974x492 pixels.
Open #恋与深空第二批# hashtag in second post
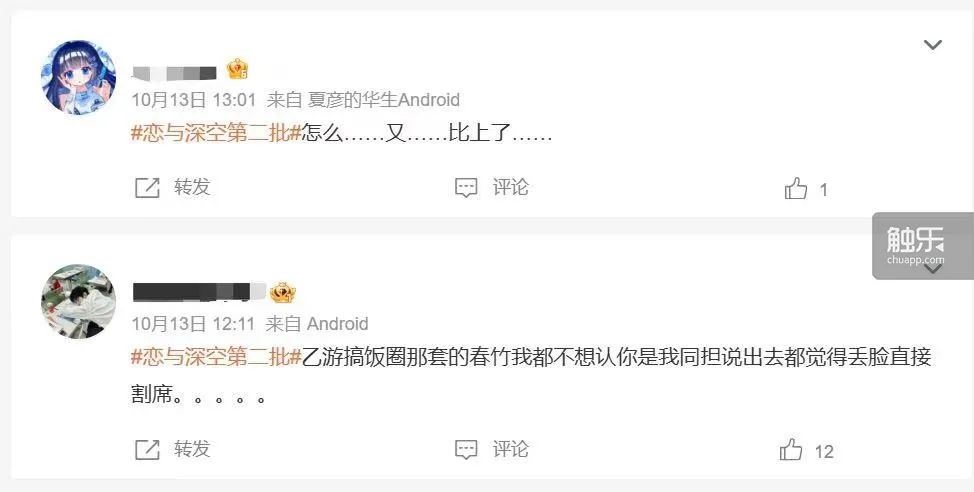pos(216,357)
